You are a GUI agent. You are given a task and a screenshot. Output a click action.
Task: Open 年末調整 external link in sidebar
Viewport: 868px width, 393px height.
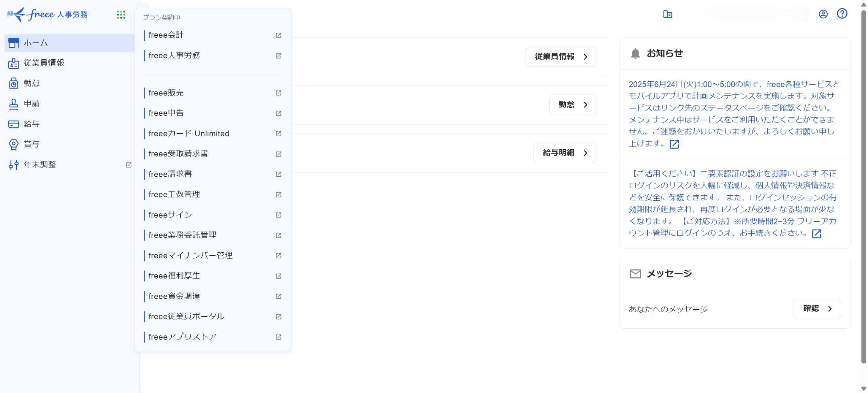pyautogui.click(x=129, y=165)
